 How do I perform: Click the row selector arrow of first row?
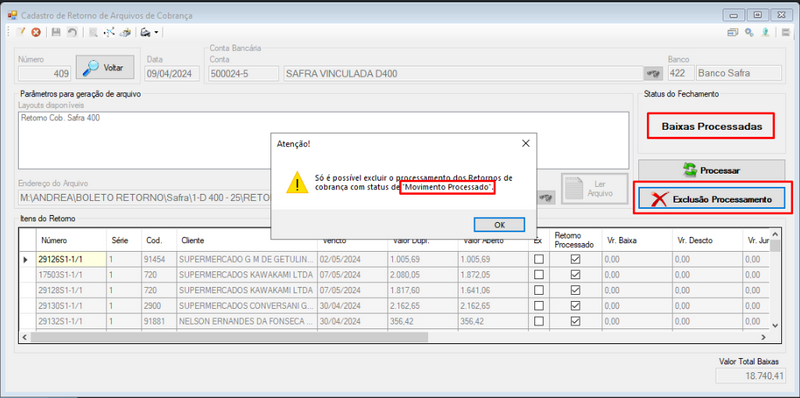tap(27, 259)
